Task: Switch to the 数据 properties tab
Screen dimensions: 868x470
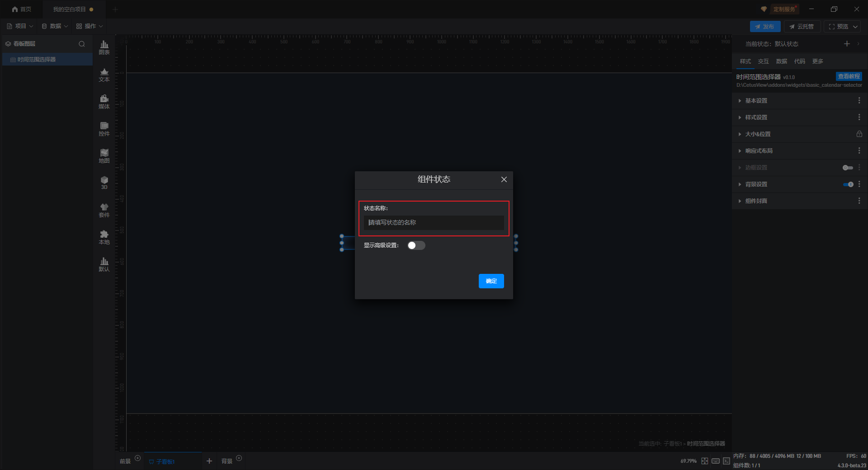Action: tap(782, 61)
